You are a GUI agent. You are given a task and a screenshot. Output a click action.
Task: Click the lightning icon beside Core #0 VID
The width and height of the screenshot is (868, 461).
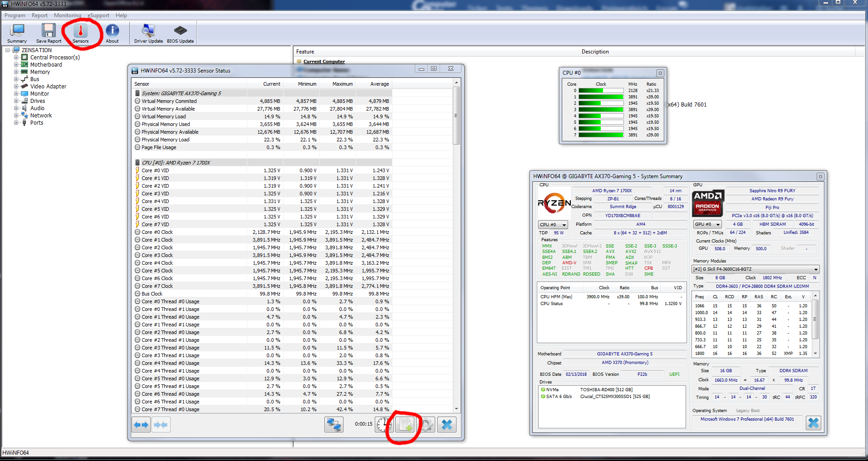click(x=137, y=170)
